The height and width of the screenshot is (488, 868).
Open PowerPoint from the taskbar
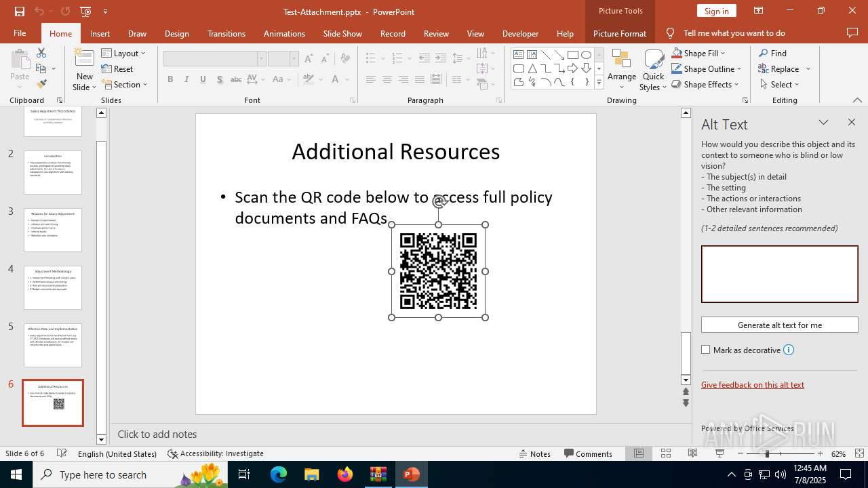(411, 474)
